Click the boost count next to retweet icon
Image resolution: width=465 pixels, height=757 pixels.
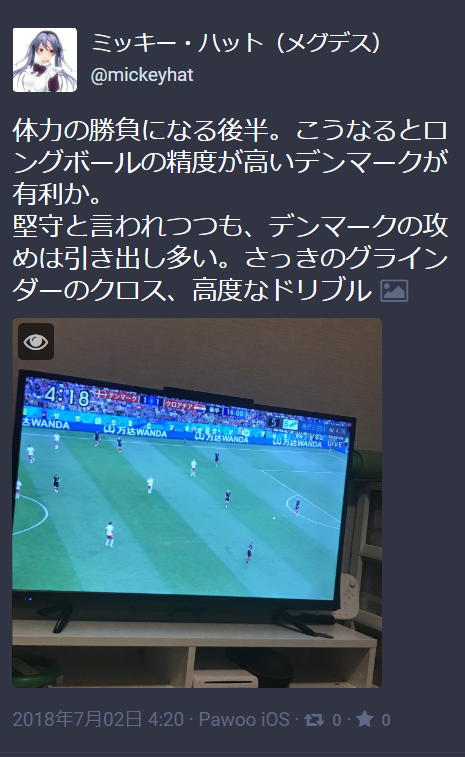click(337, 720)
